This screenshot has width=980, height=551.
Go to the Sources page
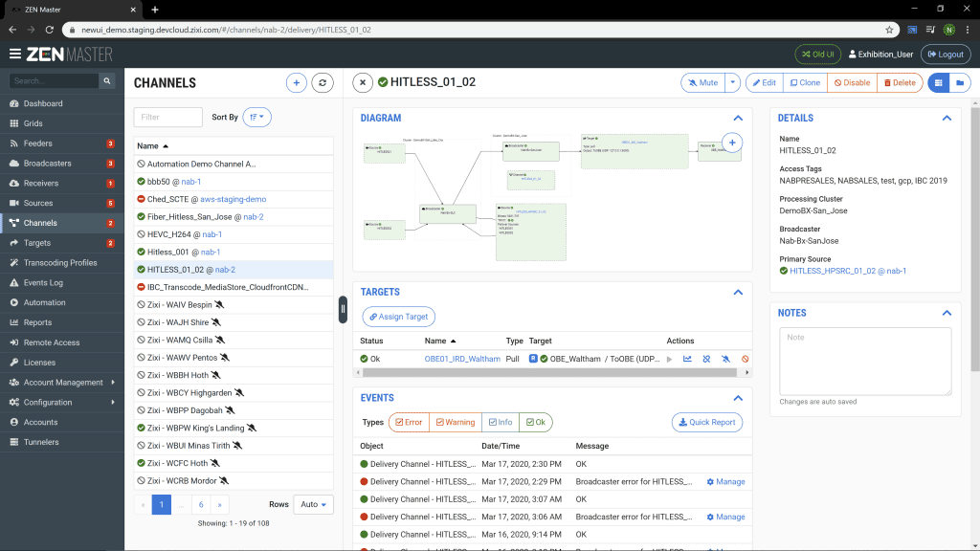[x=62, y=203]
